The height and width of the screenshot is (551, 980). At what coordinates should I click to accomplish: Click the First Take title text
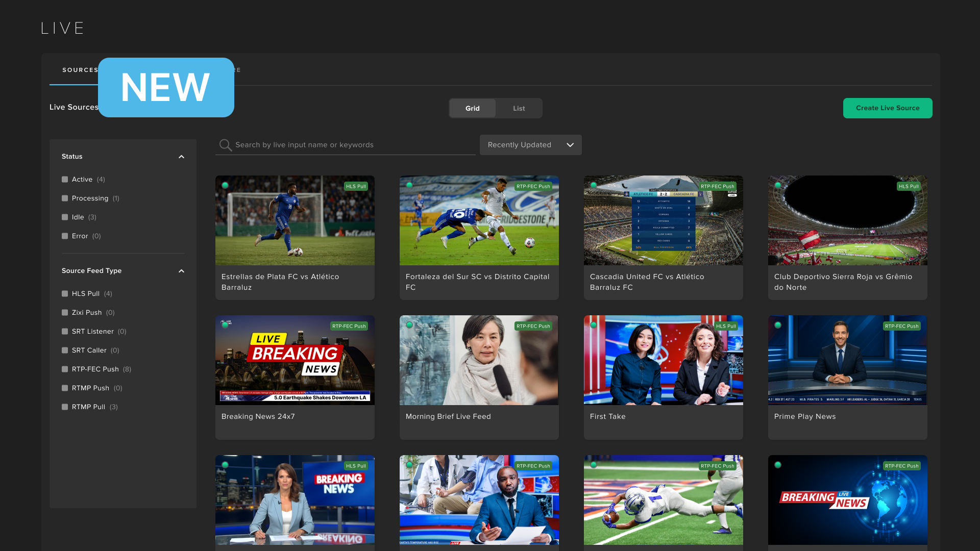(x=607, y=416)
